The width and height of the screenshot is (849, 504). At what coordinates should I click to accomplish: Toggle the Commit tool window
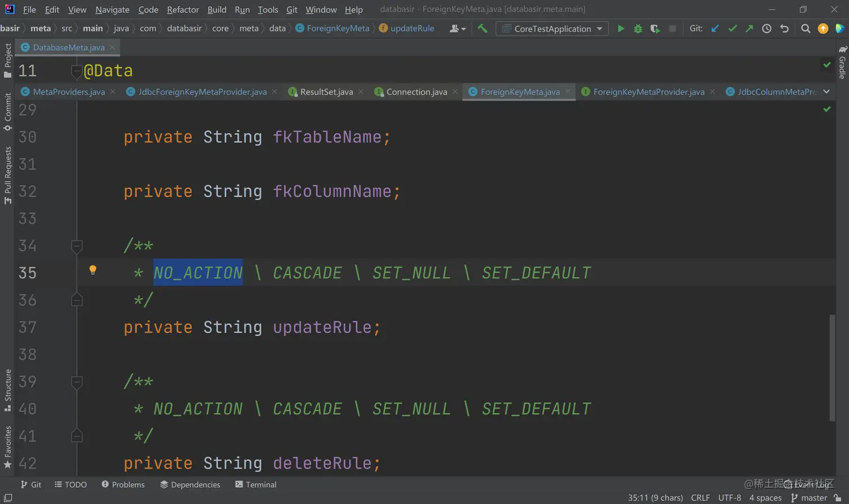(x=8, y=112)
